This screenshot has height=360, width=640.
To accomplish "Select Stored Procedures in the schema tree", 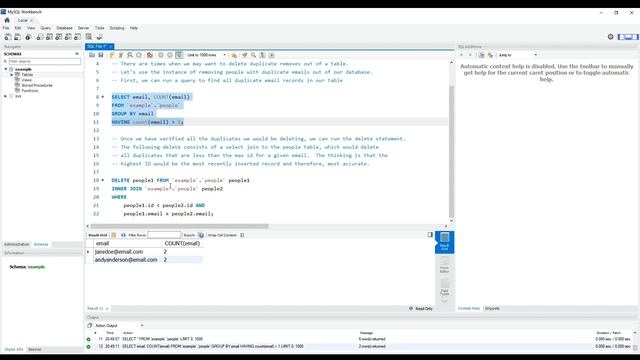I will click(37, 85).
